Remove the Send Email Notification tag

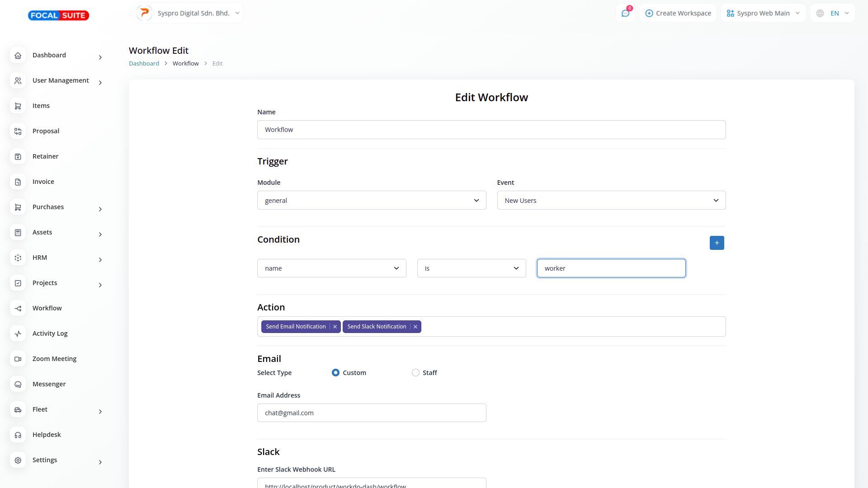click(335, 327)
